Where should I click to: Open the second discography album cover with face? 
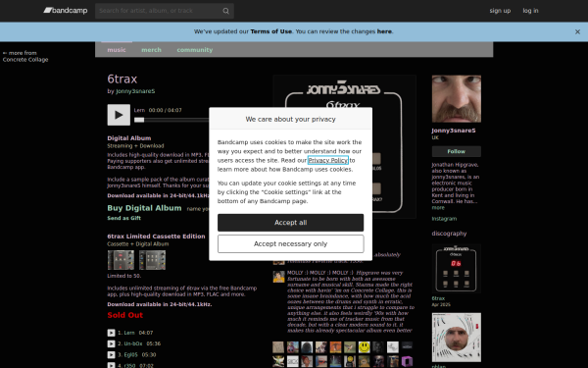pyautogui.click(x=457, y=338)
